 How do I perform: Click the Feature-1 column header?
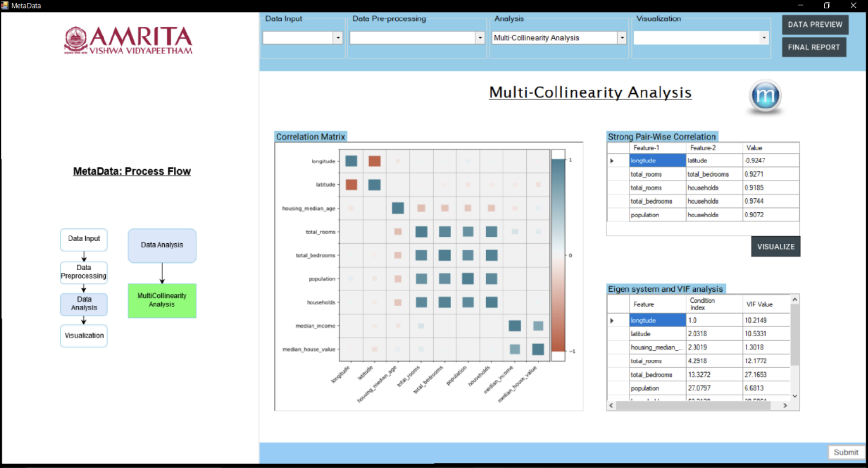(658, 148)
